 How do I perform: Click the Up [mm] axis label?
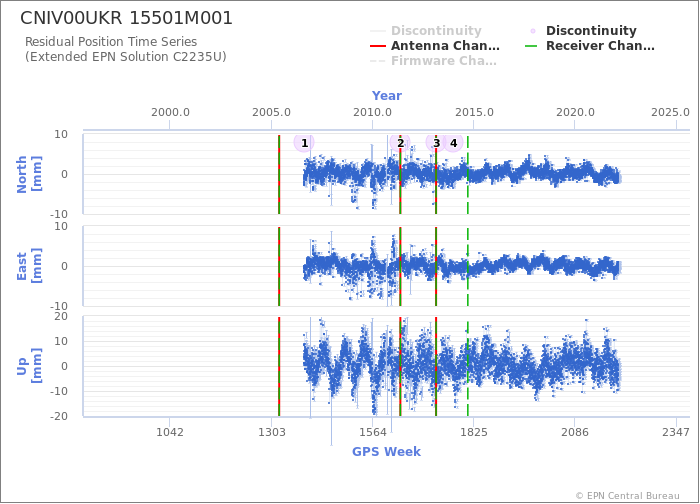tap(29, 366)
